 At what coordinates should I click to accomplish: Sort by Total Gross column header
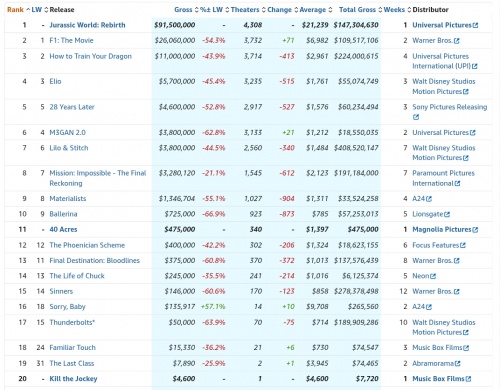click(x=357, y=10)
